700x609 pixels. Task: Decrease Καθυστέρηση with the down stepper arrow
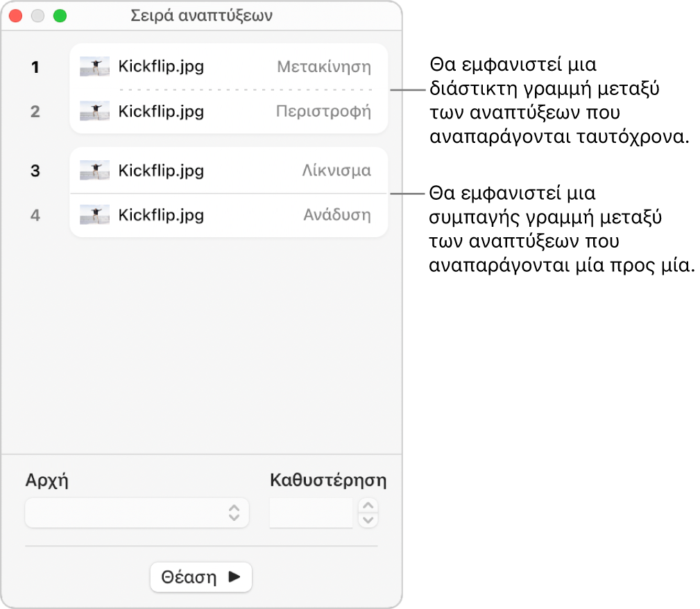[x=368, y=520]
